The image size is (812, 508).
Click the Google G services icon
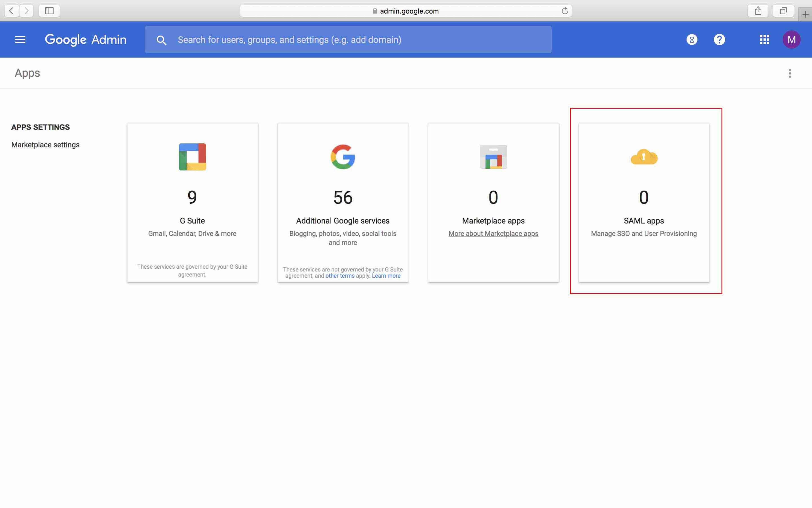pyautogui.click(x=343, y=157)
